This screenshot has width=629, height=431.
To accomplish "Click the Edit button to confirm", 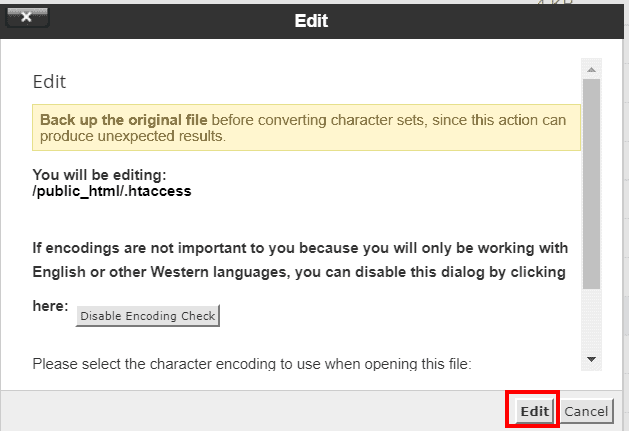I will (x=534, y=411).
